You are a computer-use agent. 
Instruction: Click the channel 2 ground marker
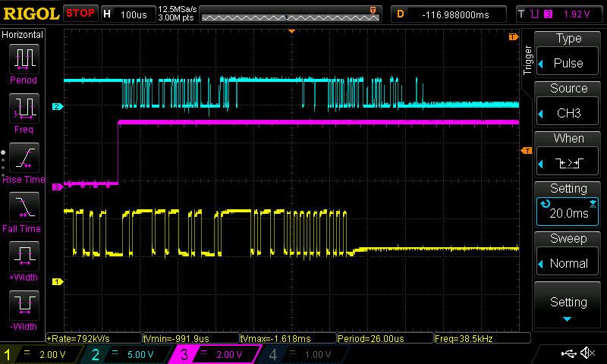pyautogui.click(x=58, y=106)
